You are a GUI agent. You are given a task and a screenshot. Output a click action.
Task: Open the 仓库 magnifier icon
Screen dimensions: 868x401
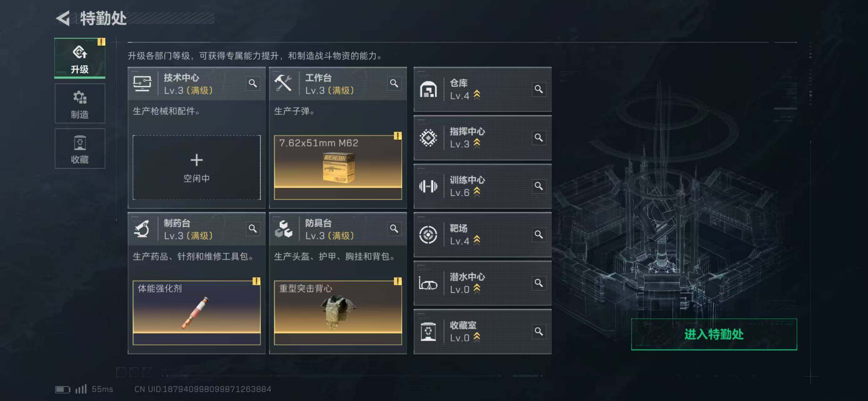[539, 89]
